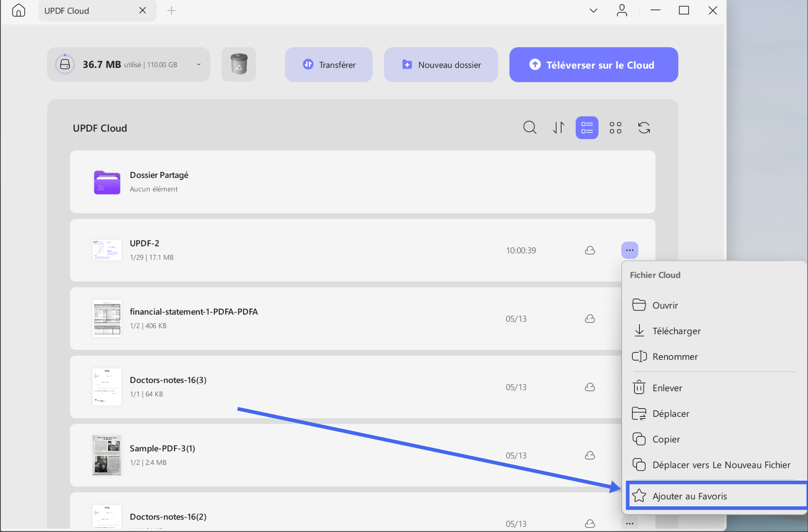The height and width of the screenshot is (532, 808).
Task: Open three-dots menu for UPDF-2
Action: [x=630, y=250]
